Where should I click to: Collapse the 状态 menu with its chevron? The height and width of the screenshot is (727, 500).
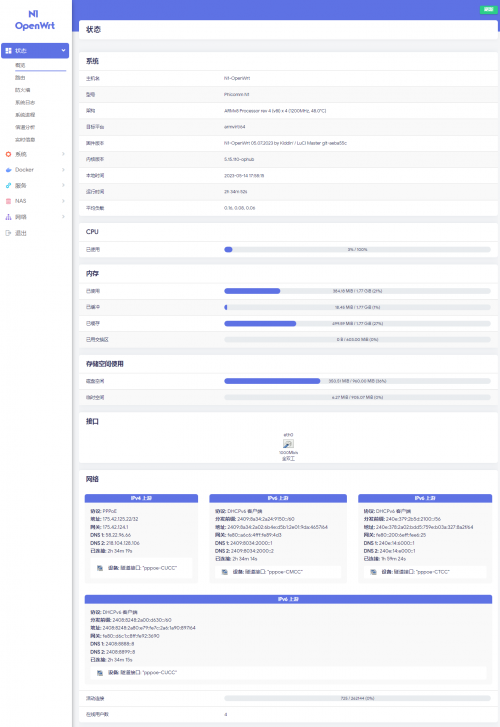click(x=64, y=50)
